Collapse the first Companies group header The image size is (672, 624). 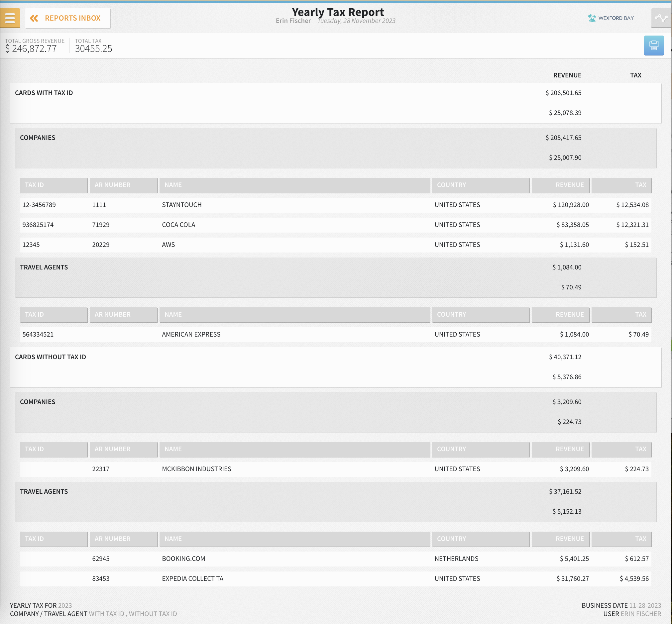38,138
